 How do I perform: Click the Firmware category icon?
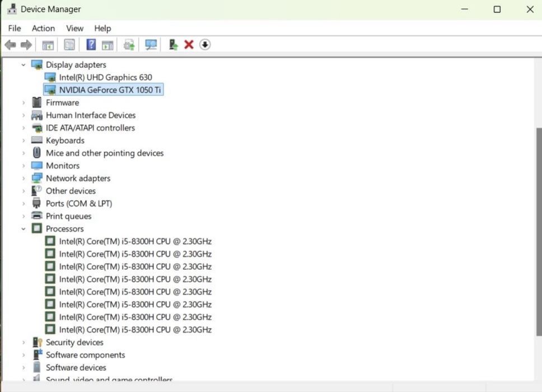(x=36, y=102)
